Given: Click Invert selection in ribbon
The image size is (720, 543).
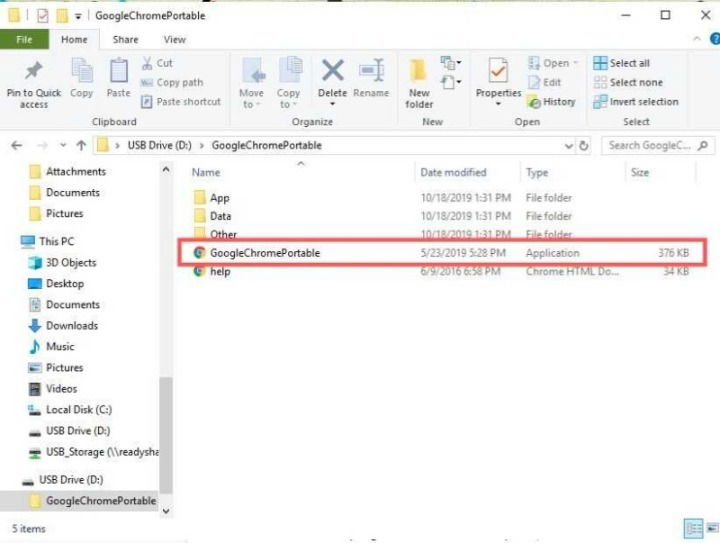Looking at the screenshot, I should [636, 101].
